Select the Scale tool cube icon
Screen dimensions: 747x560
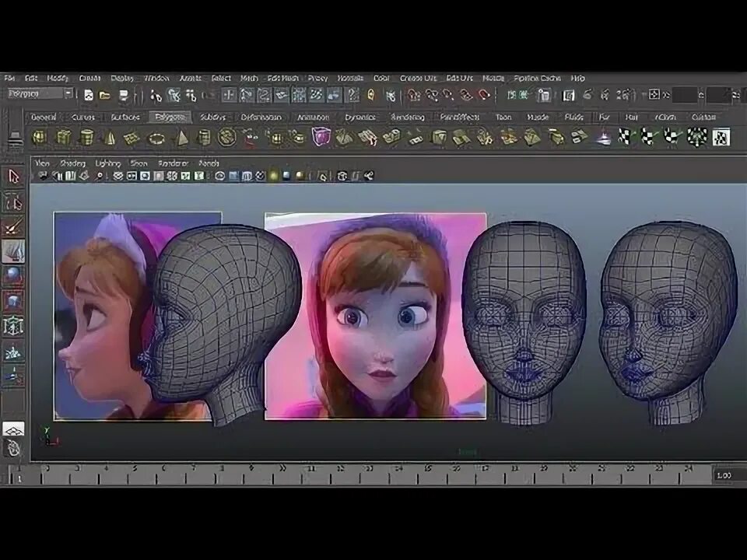click(x=13, y=301)
